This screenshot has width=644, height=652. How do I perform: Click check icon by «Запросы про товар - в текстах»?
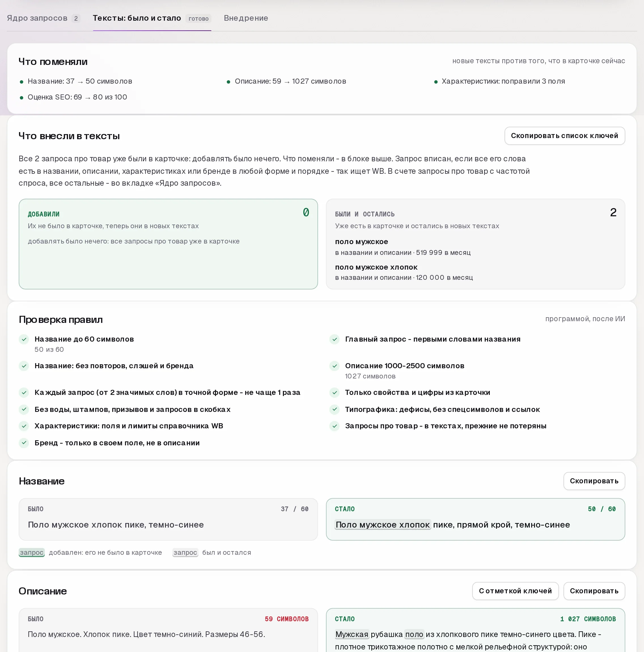(x=334, y=426)
